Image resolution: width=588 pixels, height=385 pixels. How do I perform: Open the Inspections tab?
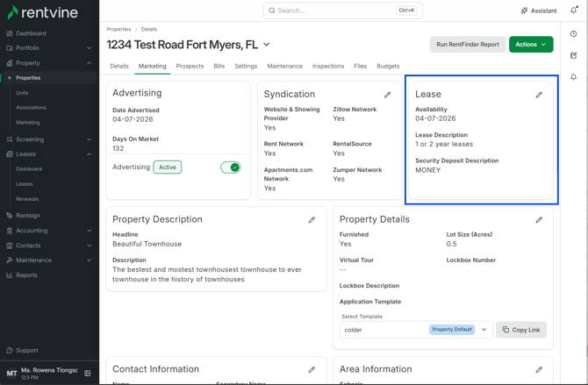pos(328,66)
